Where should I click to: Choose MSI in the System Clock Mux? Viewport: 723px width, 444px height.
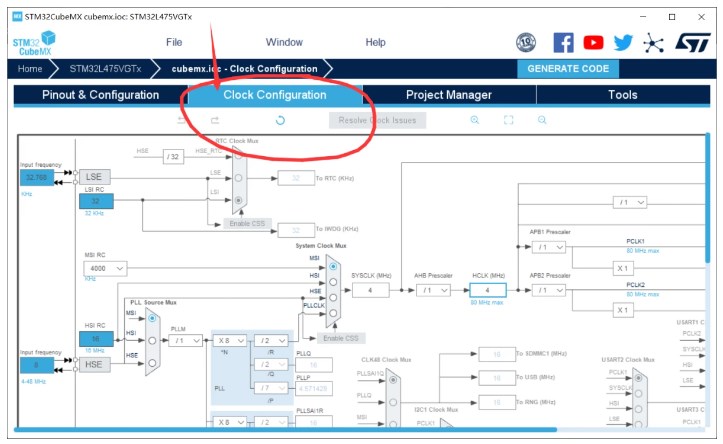333,266
